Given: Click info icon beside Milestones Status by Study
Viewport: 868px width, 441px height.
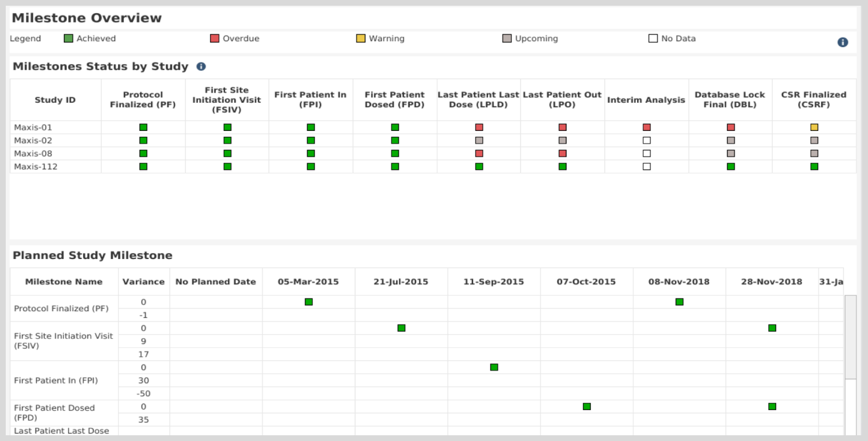Looking at the screenshot, I should pyautogui.click(x=201, y=67).
